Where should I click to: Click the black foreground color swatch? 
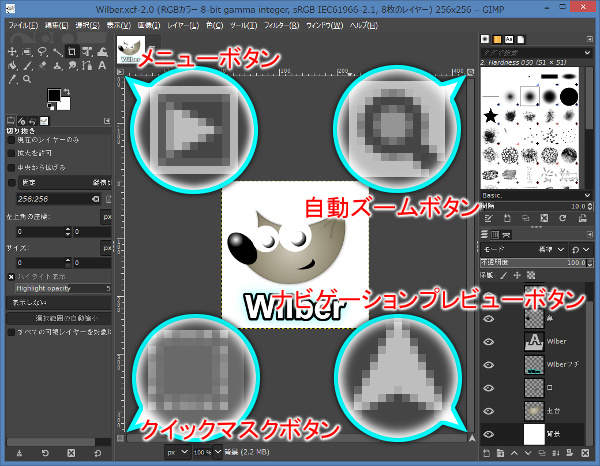[x=53, y=96]
